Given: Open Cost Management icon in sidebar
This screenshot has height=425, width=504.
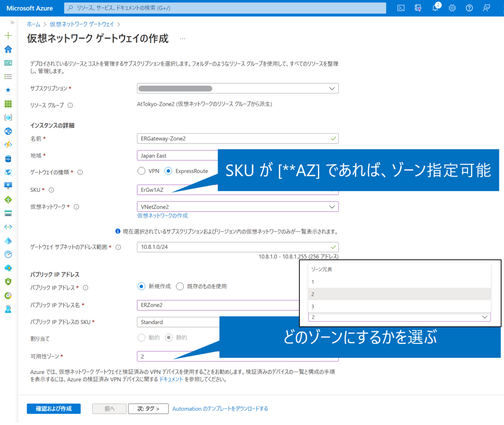Looking at the screenshot, I should (8, 296).
